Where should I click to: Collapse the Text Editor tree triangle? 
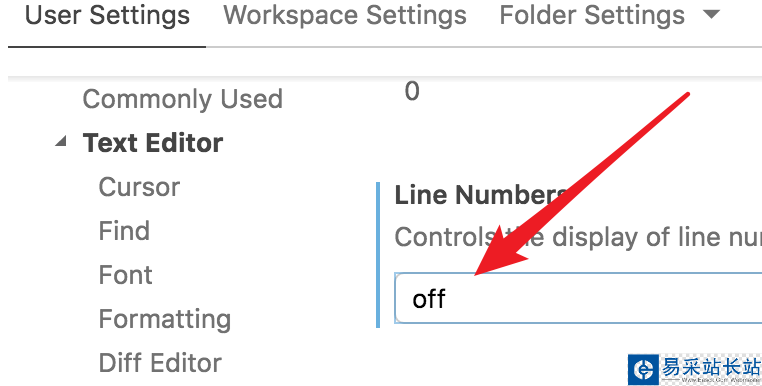point(61,141)
